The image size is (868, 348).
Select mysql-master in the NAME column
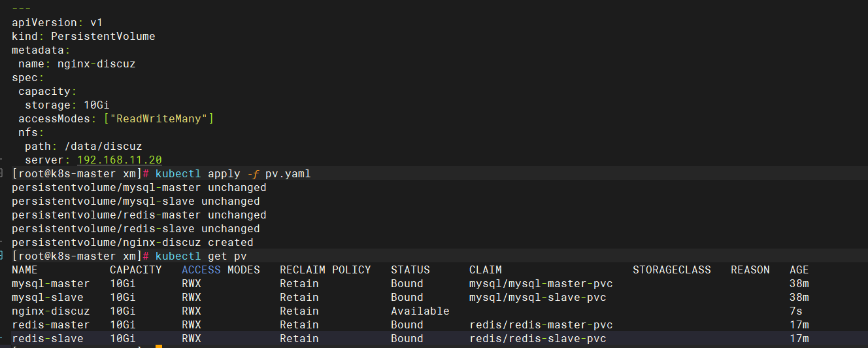(51, 283)
